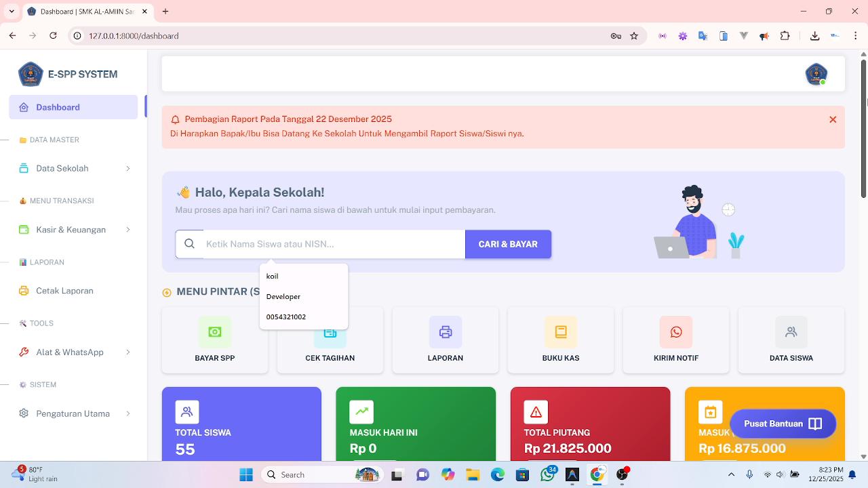Viewport: 868px width, 488px height.
Task: Select the DATA SISWA people icon
Action: pyautogui.click(x=791, y=332)
